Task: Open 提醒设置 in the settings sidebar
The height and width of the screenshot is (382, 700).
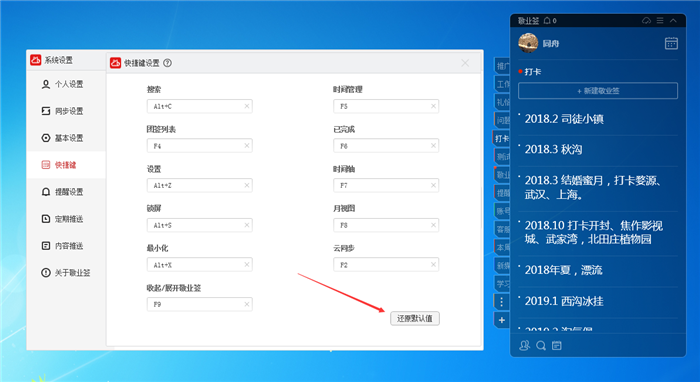Action: (x=66, y=192)
